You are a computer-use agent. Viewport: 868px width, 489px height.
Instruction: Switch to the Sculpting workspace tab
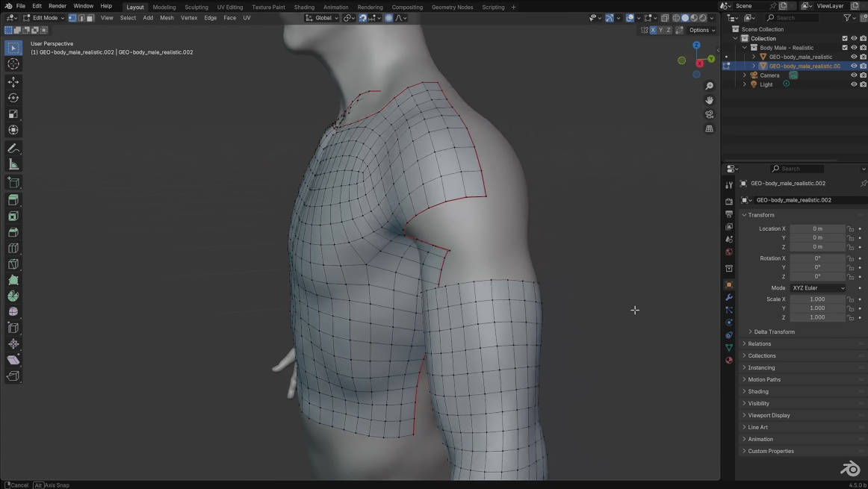point(196,7)
